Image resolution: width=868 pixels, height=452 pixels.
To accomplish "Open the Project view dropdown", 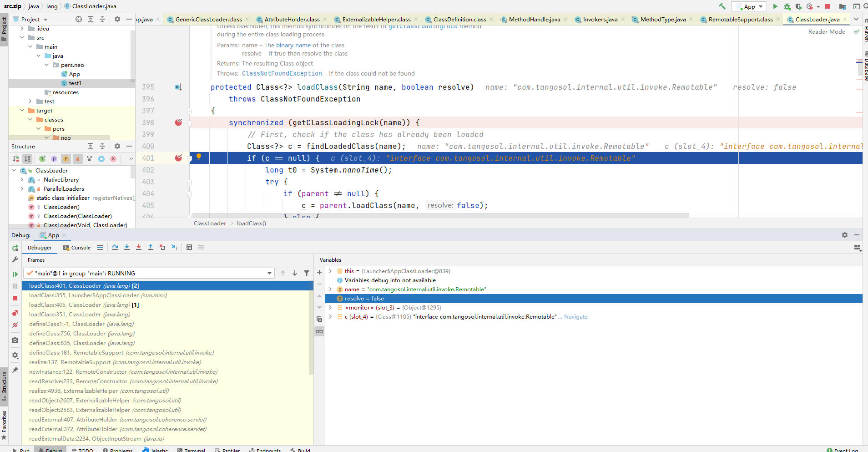I will pos(30,19).
